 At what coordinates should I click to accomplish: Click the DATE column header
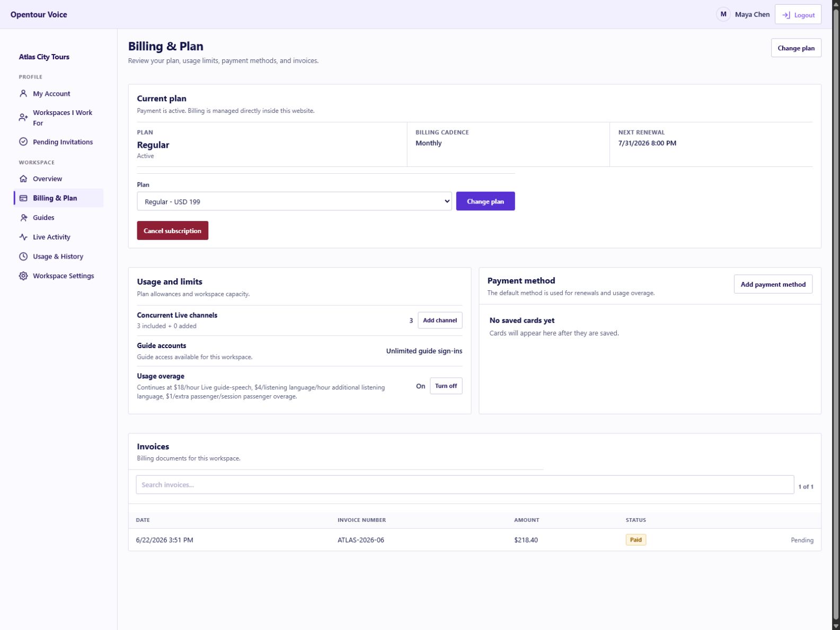click(143, 520)
